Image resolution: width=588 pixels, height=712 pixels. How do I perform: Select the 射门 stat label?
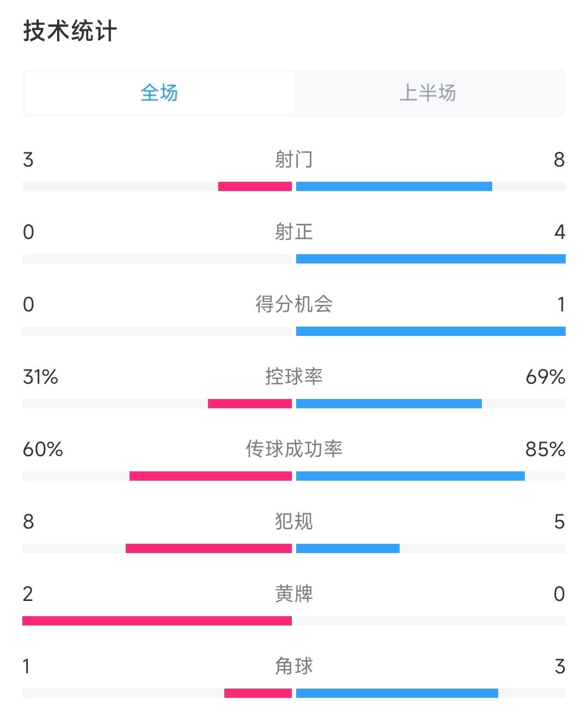click(x=294, y=159)
